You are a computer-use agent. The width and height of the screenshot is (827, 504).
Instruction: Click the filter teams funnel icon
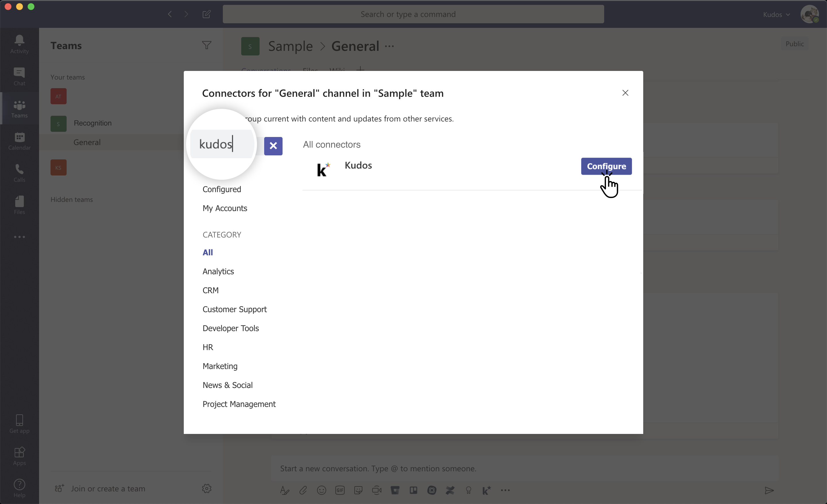207,45
